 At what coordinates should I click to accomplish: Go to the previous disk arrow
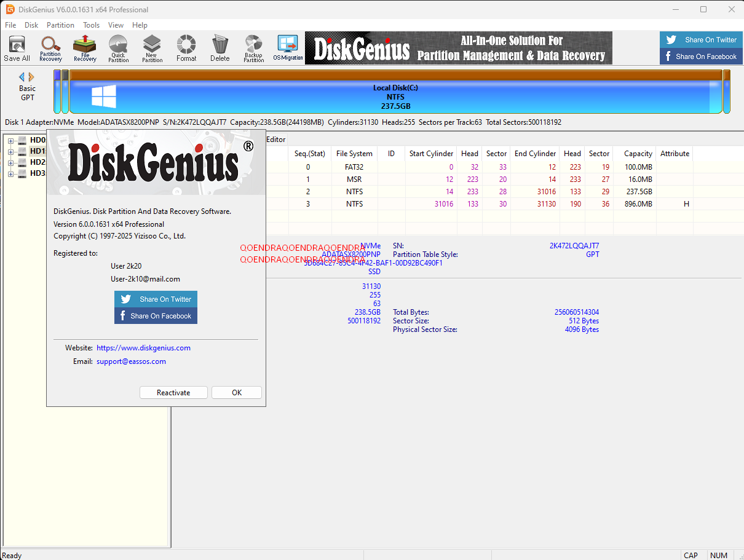(x=22, y=77)
